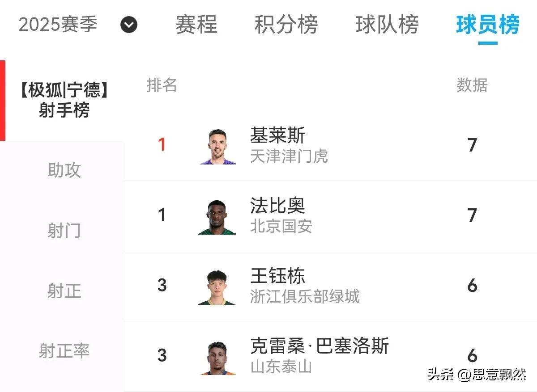Screen dimensions: 537x392
Task: Select the 射正 sidebar category
Action: tap(64, 291)
